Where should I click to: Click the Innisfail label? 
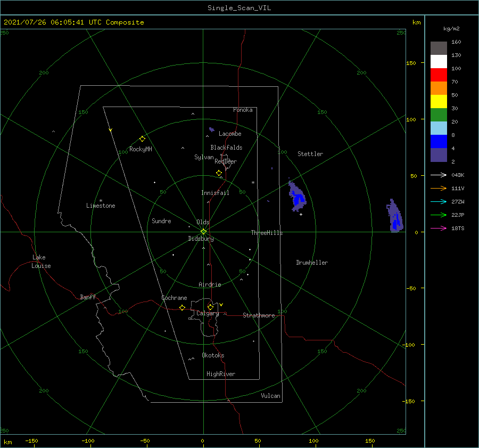tap(215, 193)
